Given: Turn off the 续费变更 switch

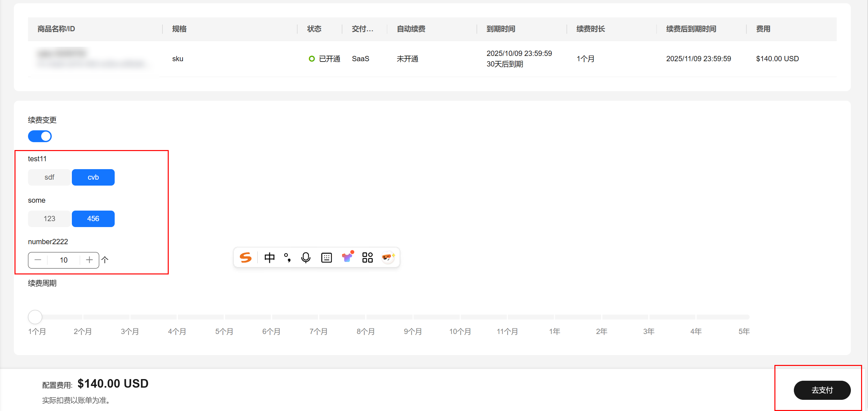Looking at the screenshot, I should click(40, 136).
